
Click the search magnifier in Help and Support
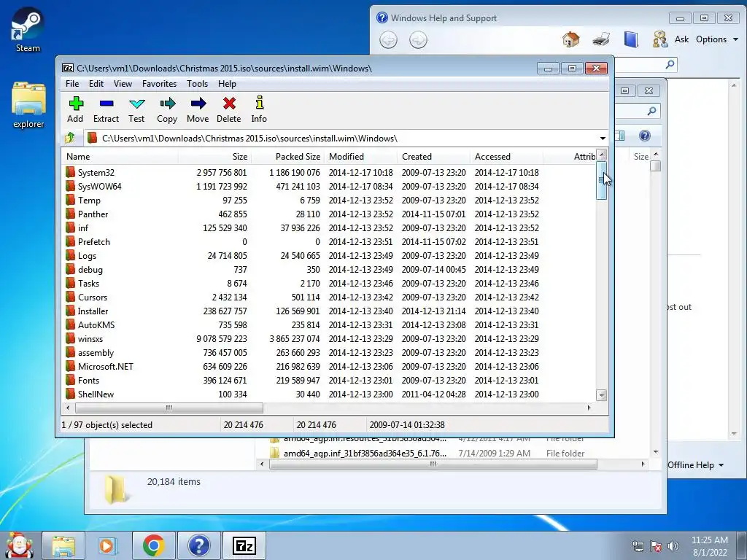tap(670, 64)
